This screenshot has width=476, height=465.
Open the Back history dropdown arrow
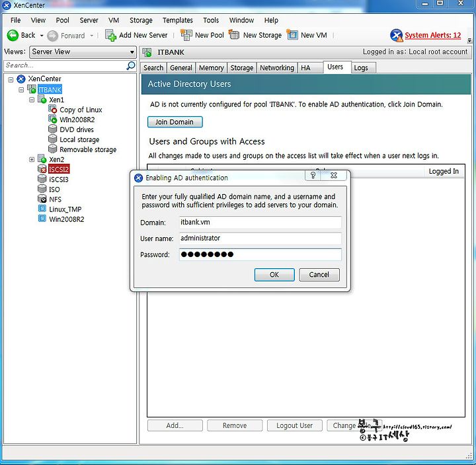coord(42,36)
